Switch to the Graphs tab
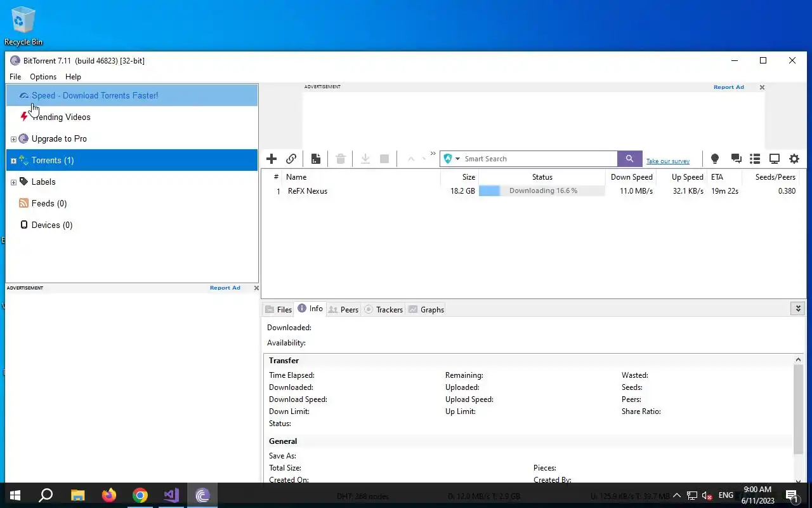Image resolution: width=812 pixels, height=508 pixels. point(426,309)
